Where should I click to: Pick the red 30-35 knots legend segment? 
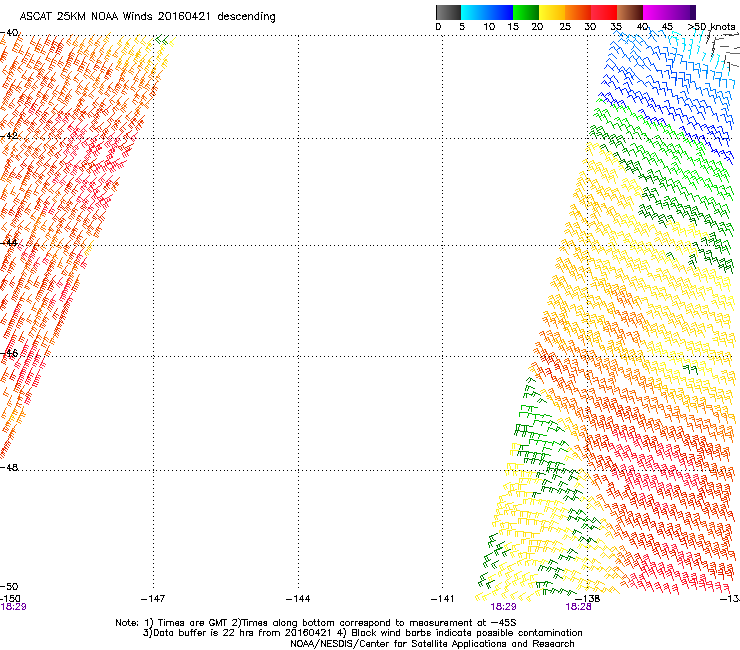tap(604, 12)
